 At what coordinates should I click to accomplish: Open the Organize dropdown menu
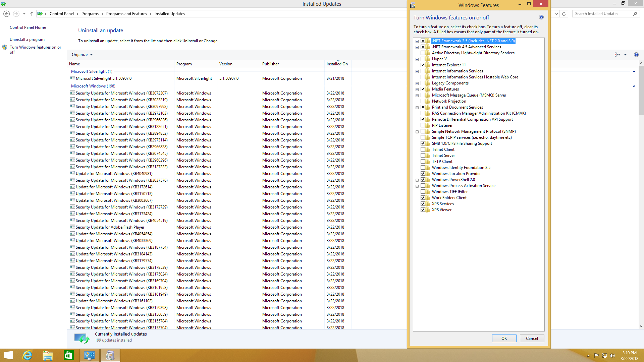(82, 55)
